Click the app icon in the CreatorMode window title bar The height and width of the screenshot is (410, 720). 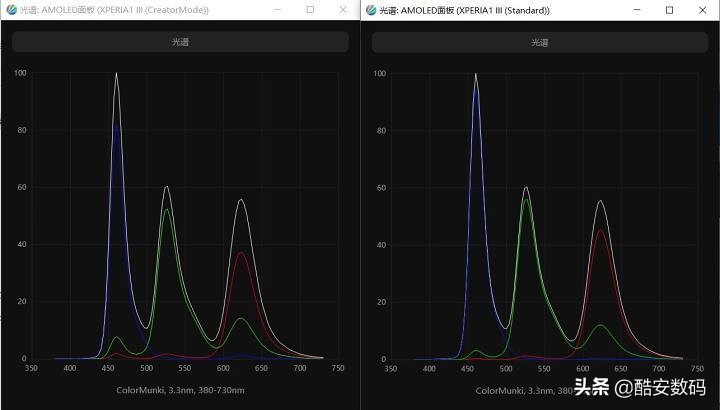(x=11, y=10)
